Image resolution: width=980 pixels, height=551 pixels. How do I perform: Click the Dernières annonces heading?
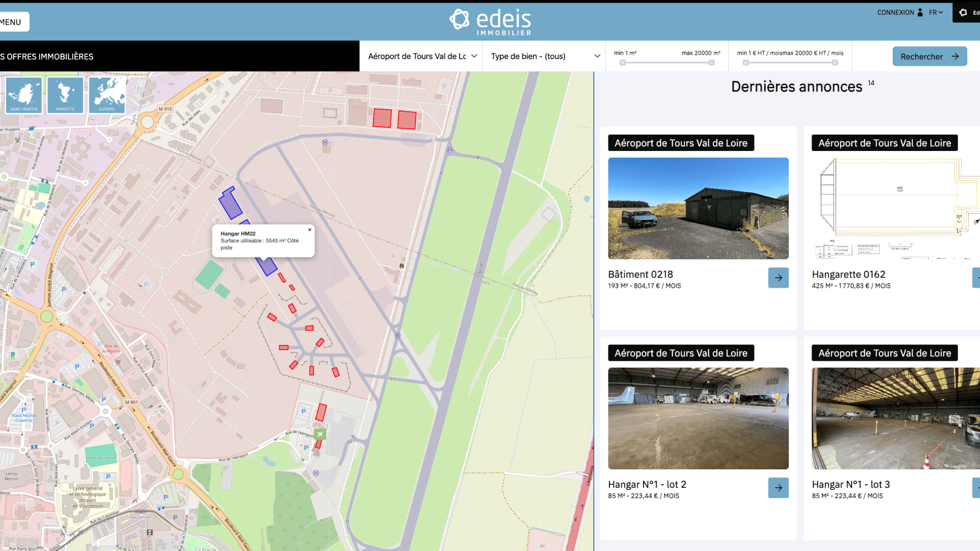point(796,87)
